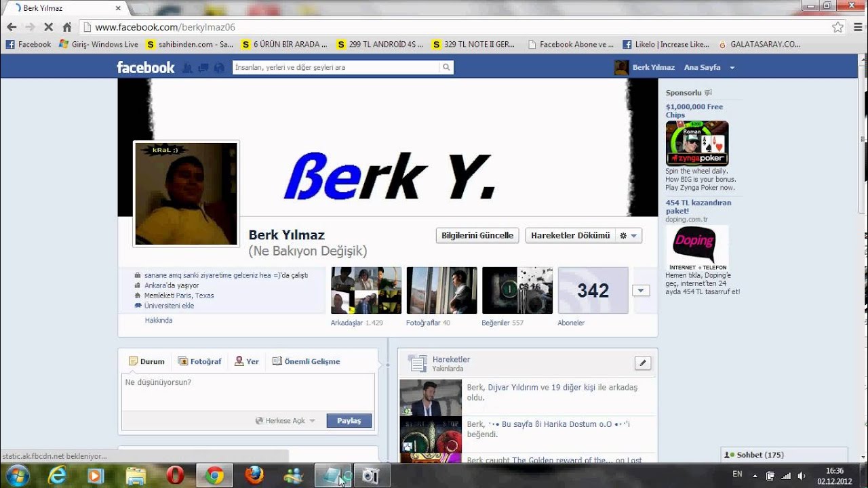This screenshot has height=488, width=868.
Task: Open volume control in system tray
Action: [x=802, y=475]
